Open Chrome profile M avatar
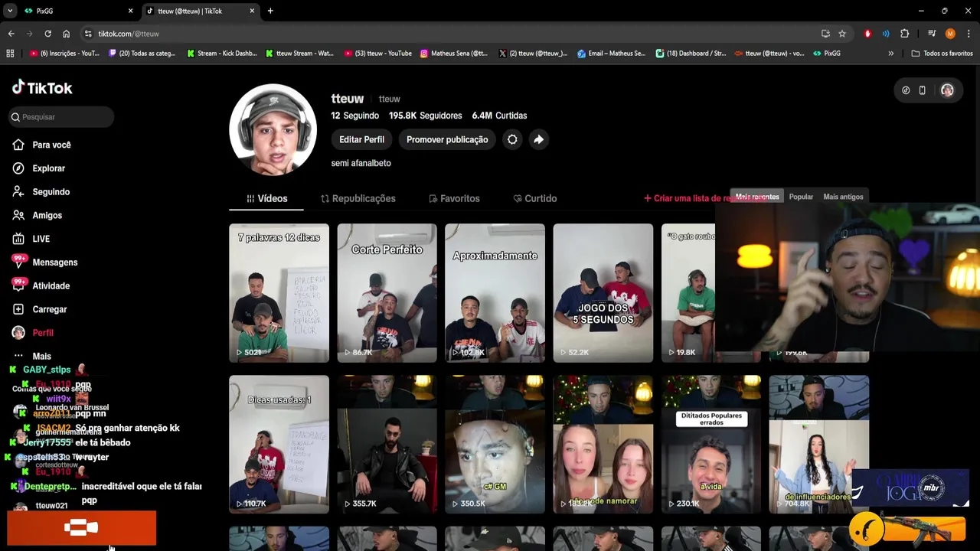Image resolution: width=980 pixels, height=551 pixels. coord(950,34)
